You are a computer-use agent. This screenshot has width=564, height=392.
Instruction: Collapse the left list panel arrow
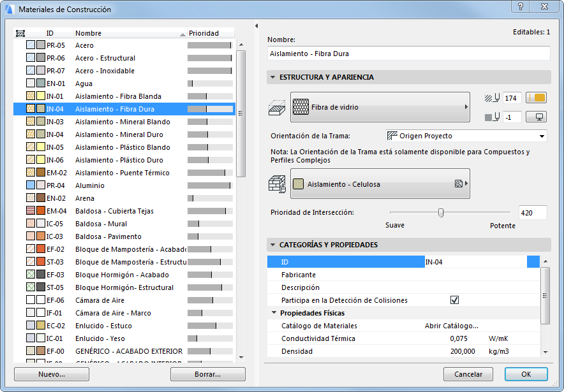tap(256, 26)
